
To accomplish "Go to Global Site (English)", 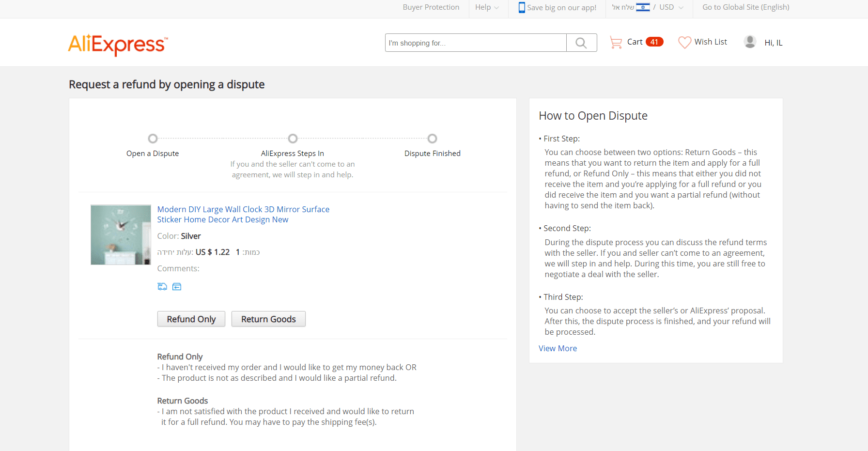I will click(746, 7).
